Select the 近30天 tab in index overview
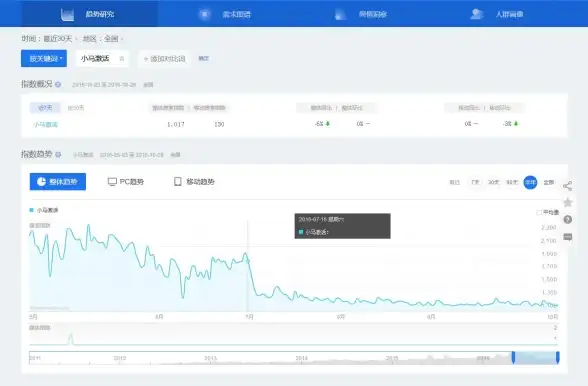This screenshot has height=386, width=588. [76, 108]
